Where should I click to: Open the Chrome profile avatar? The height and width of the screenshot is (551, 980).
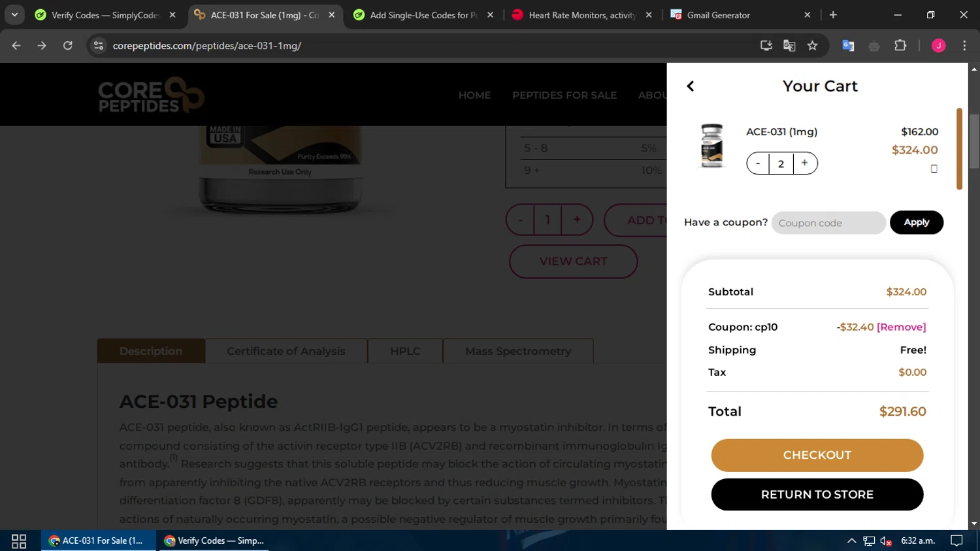point(938,46)
